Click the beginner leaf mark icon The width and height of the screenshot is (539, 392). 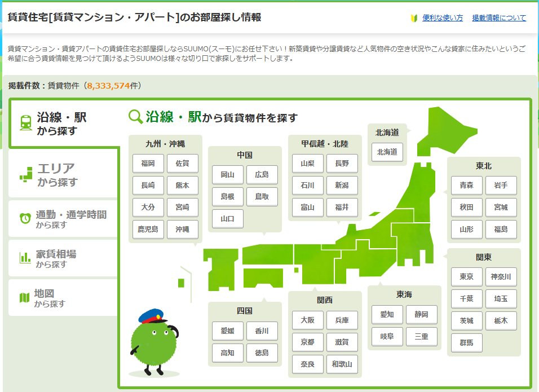(414, 18)
